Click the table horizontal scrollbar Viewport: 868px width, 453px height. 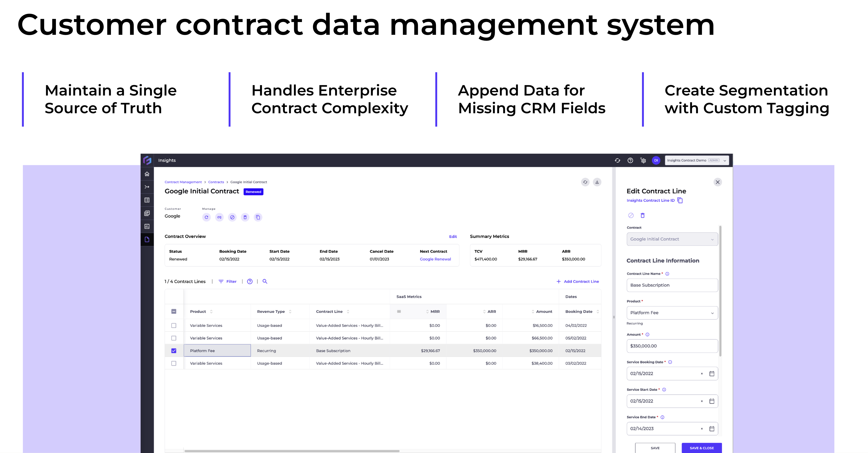pyautogui.click(x=292, y=451)
